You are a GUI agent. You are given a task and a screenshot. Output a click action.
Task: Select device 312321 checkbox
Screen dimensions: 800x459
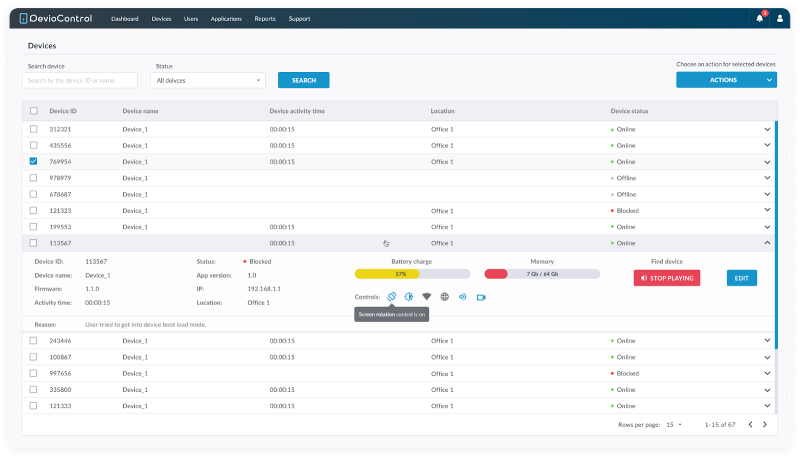(34, 129)
